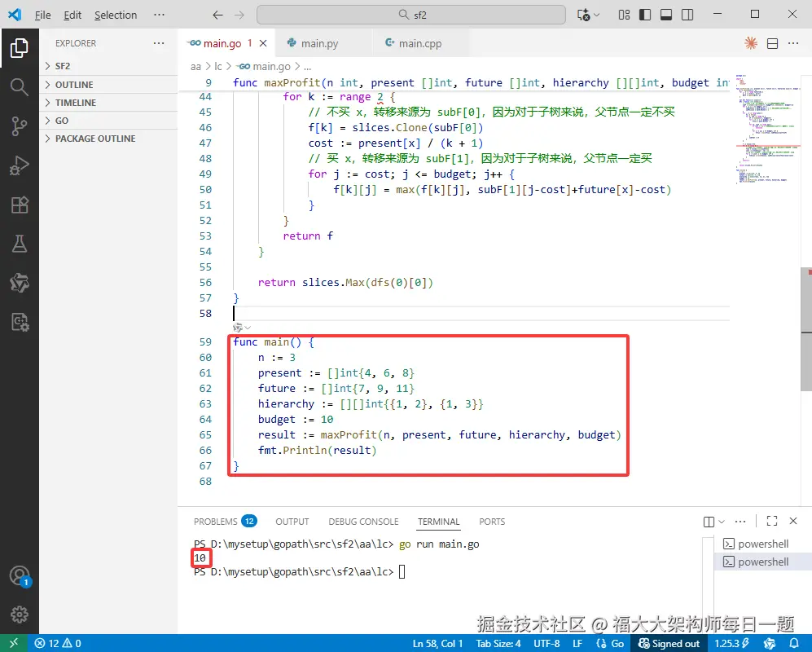Open Explorer views and more actions
Screen dimensions: 812x652
pos(159,43)
